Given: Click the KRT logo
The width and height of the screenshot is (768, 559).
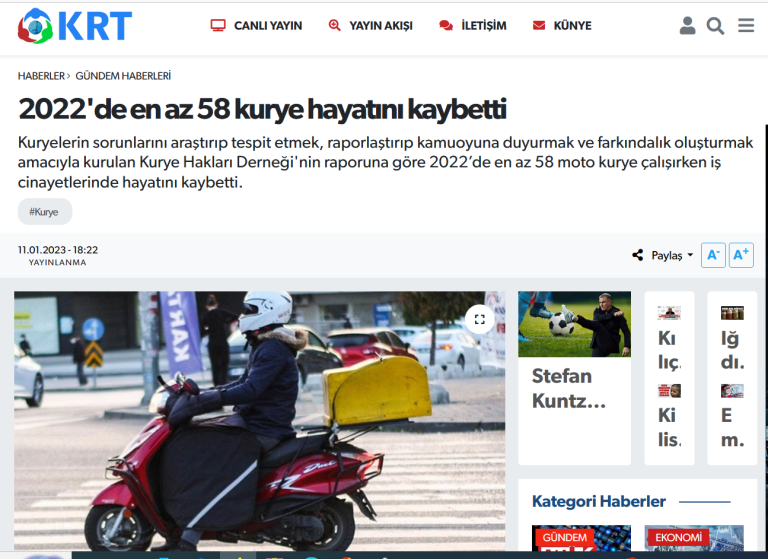Looking at the screenshot, I should (x=75, y=25).
